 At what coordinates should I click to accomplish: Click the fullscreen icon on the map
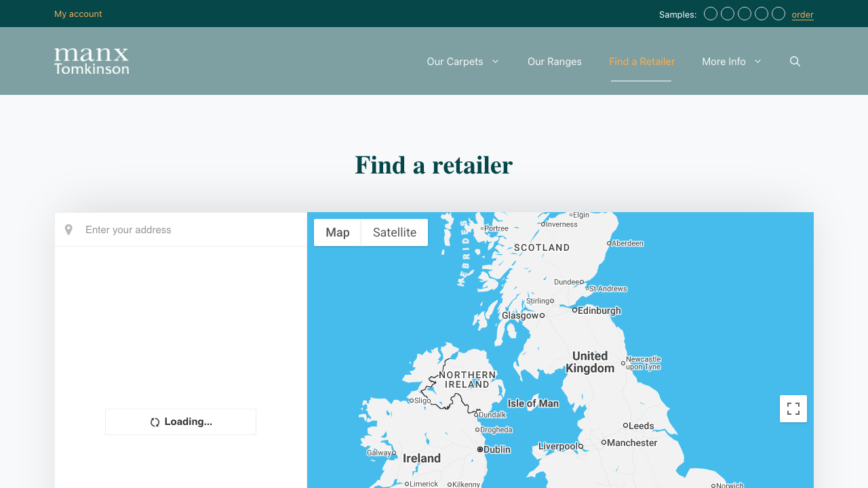click(793, 409)
